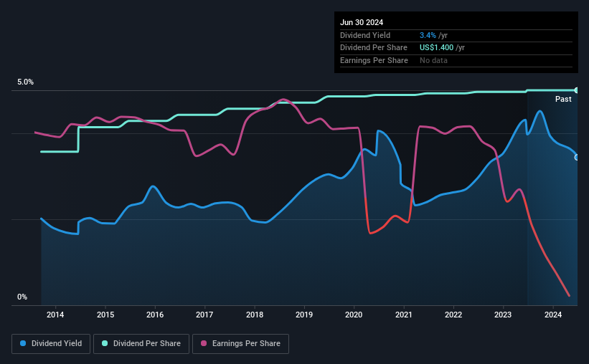
Task: Click the 5.0% y-axis label
Action: tap(25, 82)
